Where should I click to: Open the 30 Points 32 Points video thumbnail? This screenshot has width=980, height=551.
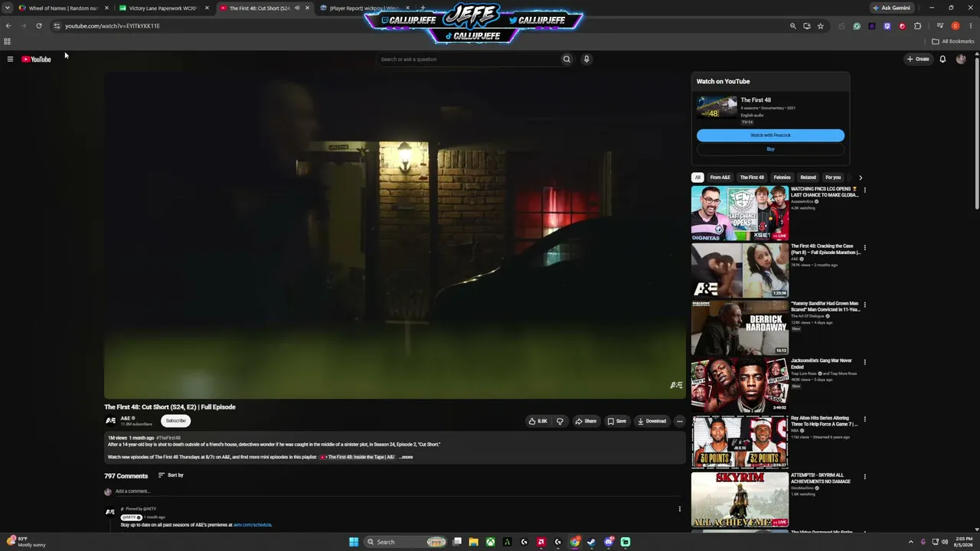pyautogui.click(x=740, y=442)
